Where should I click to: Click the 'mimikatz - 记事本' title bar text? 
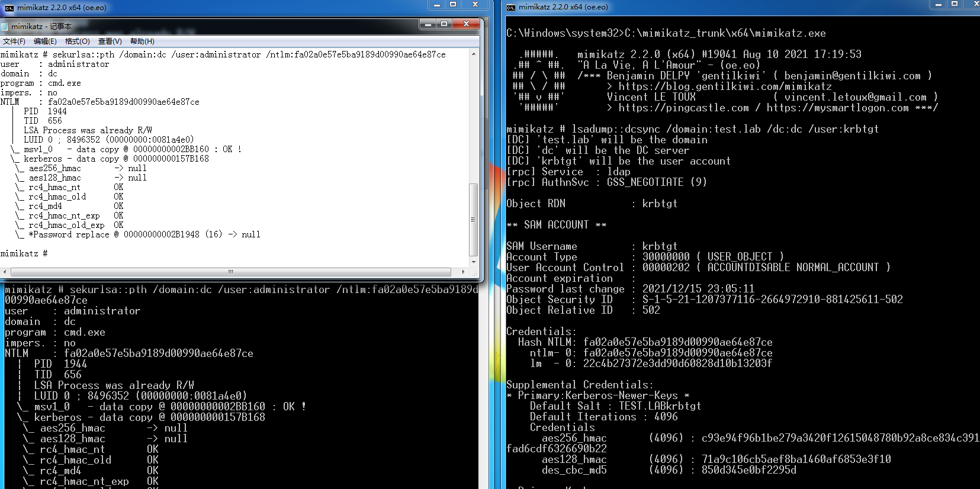tap(41, 27)
